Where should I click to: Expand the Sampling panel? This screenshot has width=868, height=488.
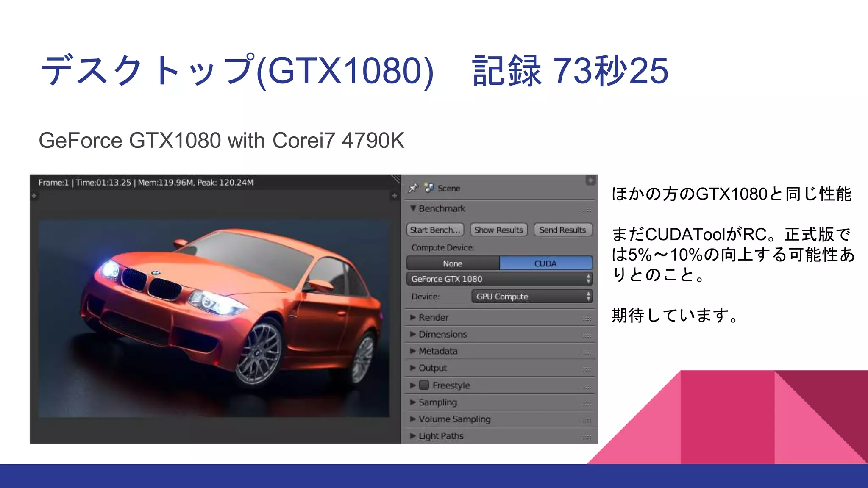tap(413, 402)
